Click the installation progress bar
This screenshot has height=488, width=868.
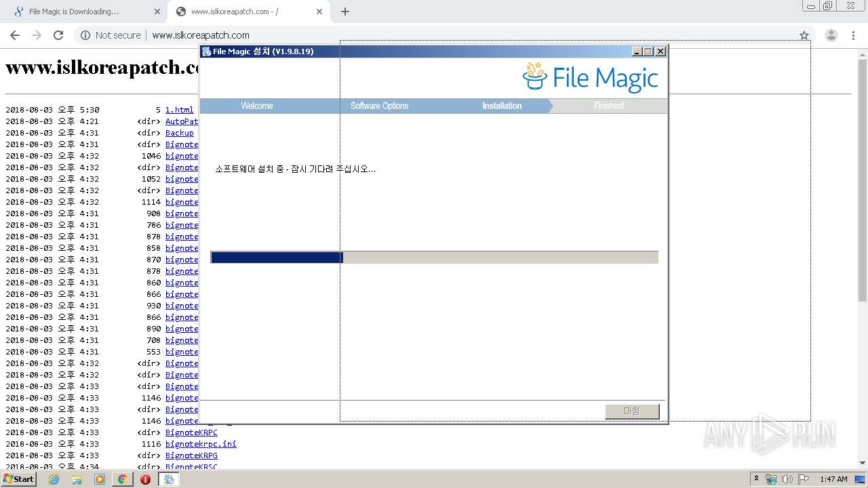point(434,258)
